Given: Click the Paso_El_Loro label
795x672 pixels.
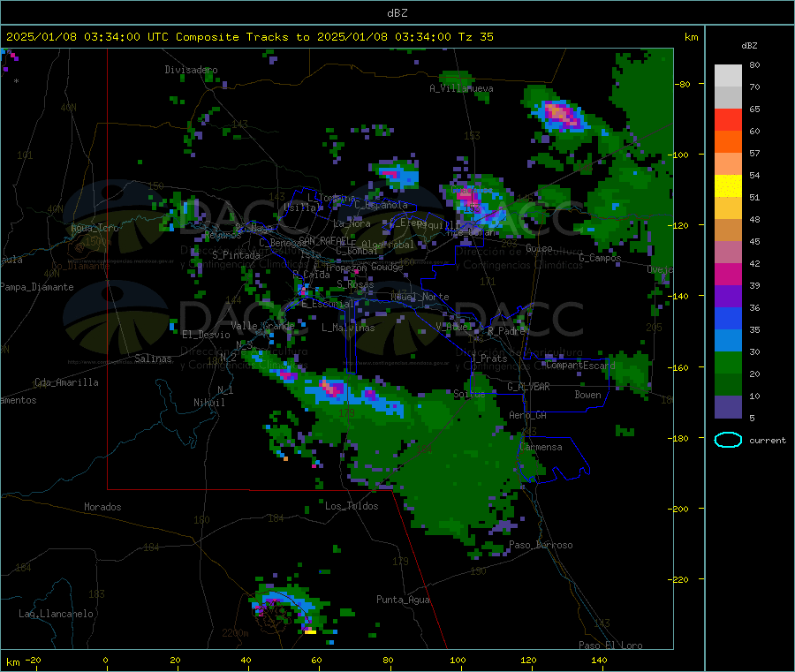Looking at the screenshot, I should click(x=610, y=646).
